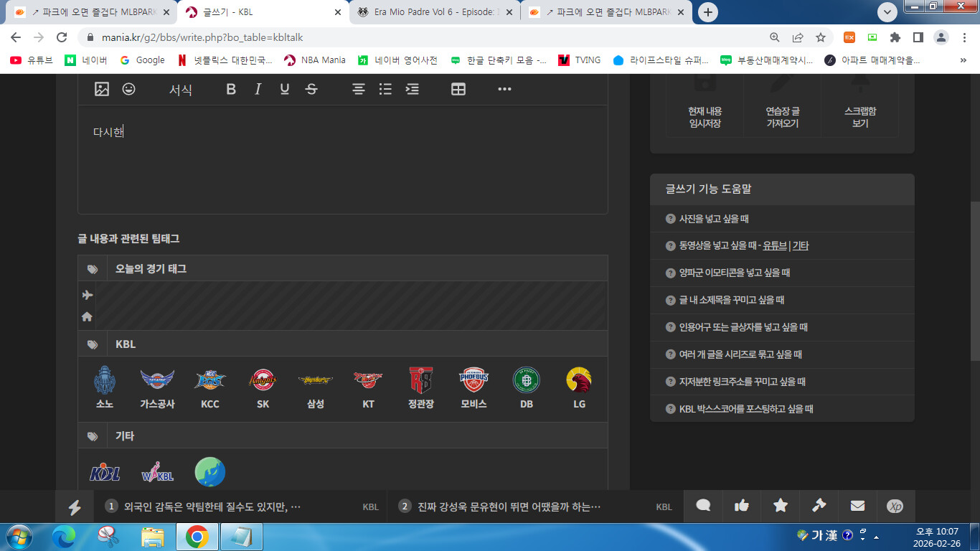980x551 pixels.
Task: Open help for KBL 박스스코어를 포스팅하고 싶을 때
Action: 746,410
